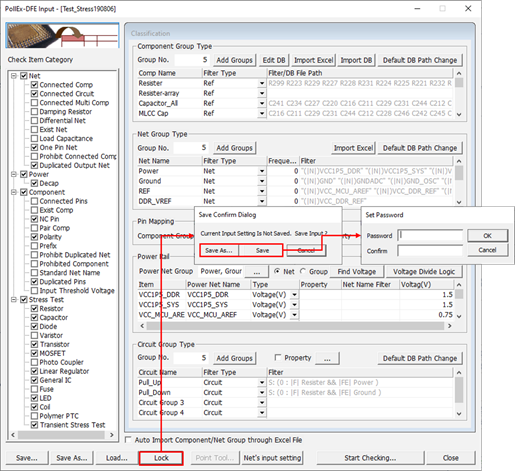Click the Group No. field in Component Group
515x471 pixels.
point(192,60)
